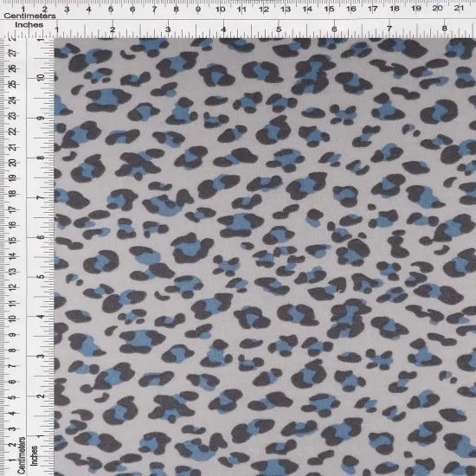476x476 pixels.
Task: Click the vertical "Inches" label on left ruler
Action: coord(35,455)
